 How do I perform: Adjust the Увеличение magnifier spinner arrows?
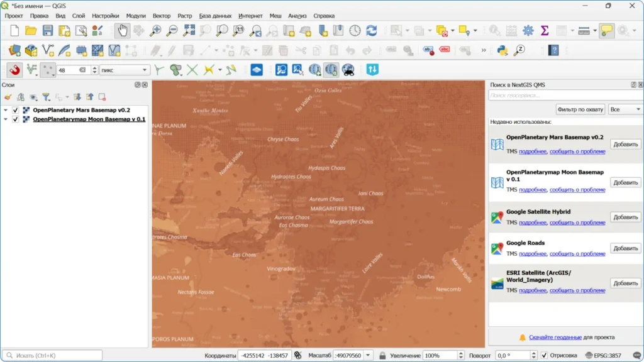[x=460, y=356]
